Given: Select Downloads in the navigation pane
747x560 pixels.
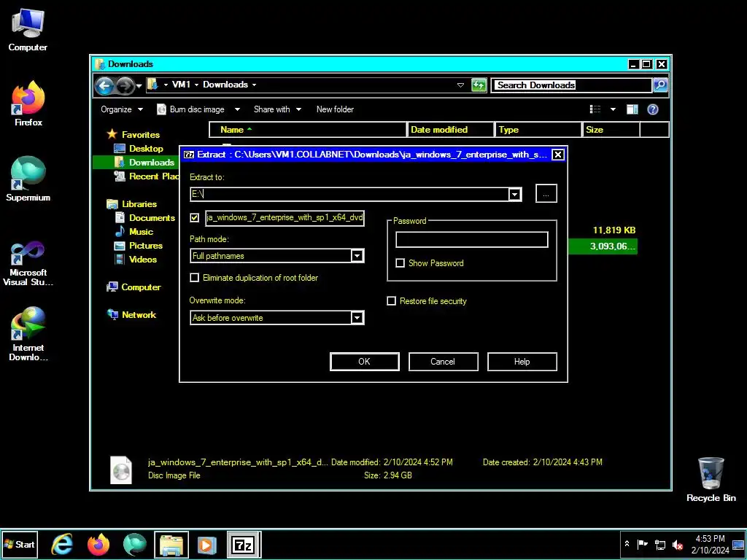Looking at the screenshot, I should pos(144,163).
